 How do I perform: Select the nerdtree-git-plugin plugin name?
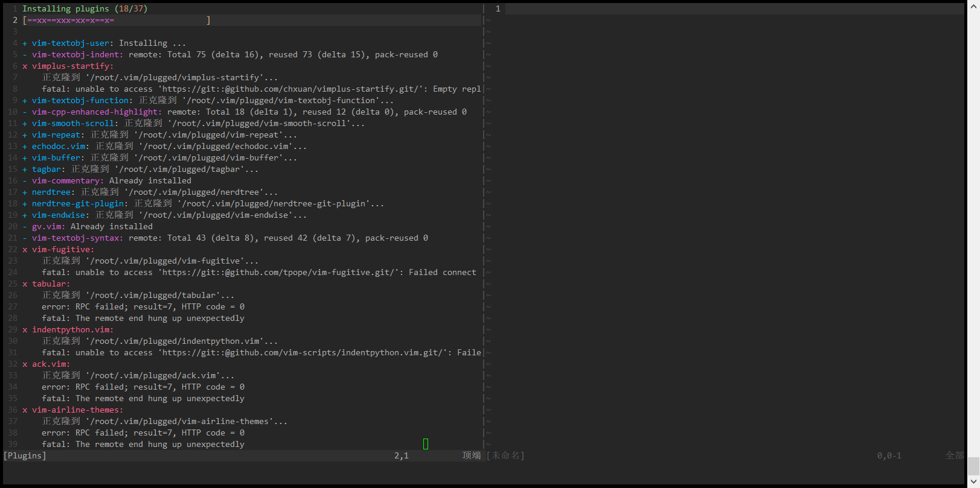(x=78, y=203)
